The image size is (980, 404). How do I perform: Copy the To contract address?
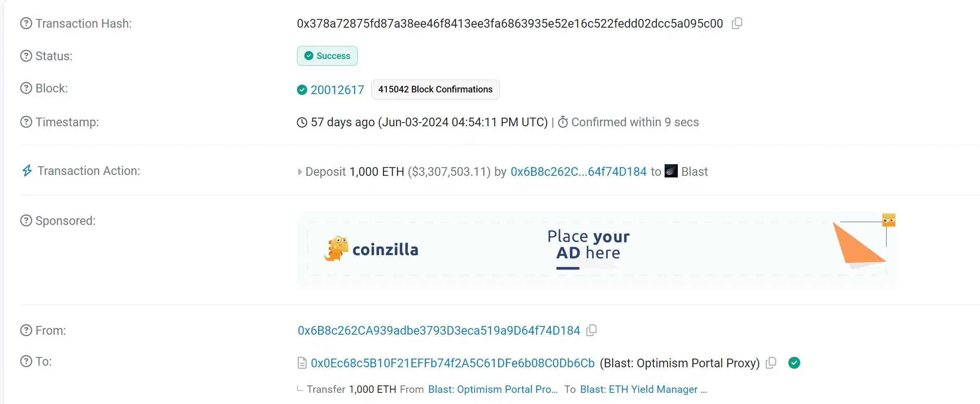(771, 363)
